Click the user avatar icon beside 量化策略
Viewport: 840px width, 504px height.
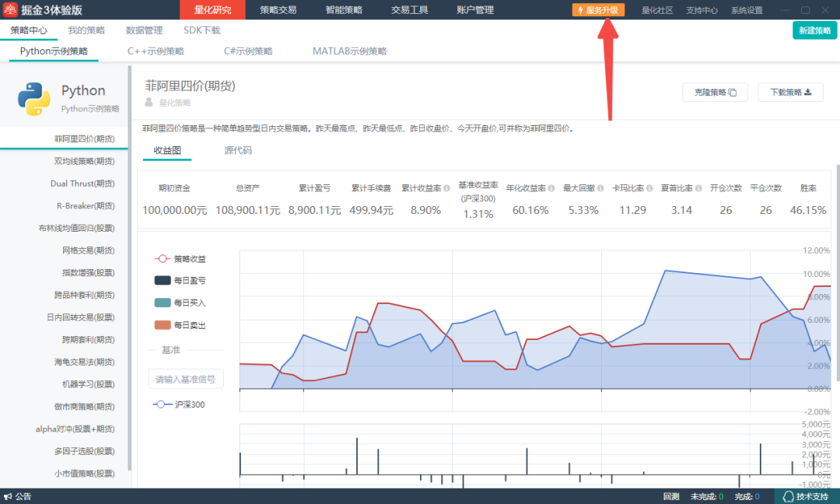coord(149,103)
